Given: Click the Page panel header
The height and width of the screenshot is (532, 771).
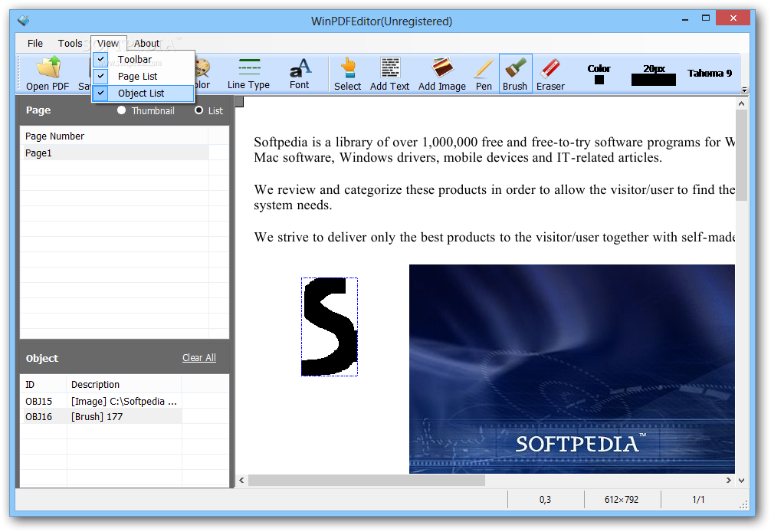Looking at the screenshot, I should tap(38, 110).
